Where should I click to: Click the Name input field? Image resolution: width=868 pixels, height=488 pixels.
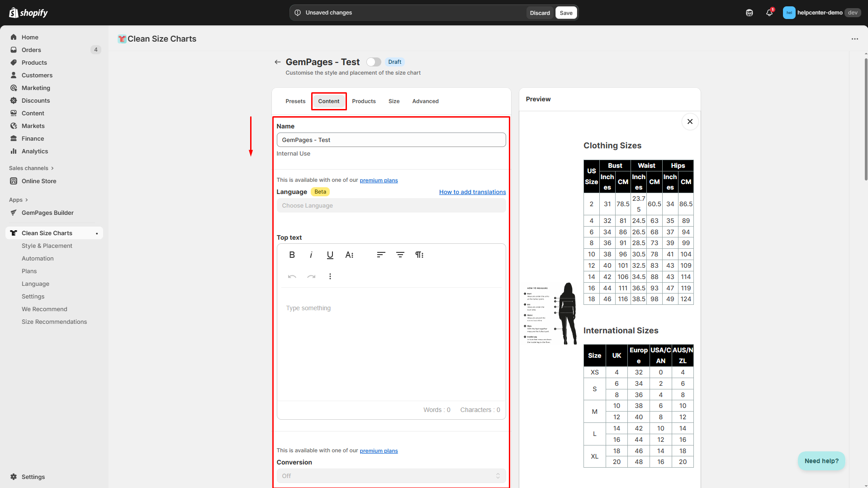tap(391, 140)
